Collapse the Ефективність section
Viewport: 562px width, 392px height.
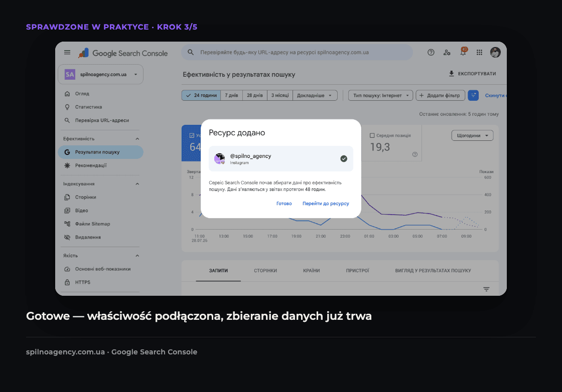(x=137, y=138)
